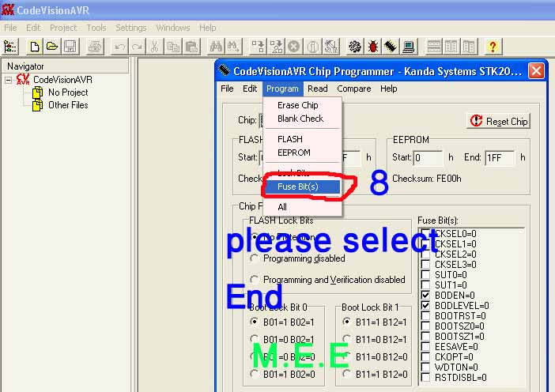Screen dimensions: 555x392
Task: Click the Information toolbar icon
Action: pyautogui.click(x=312, y=47)
